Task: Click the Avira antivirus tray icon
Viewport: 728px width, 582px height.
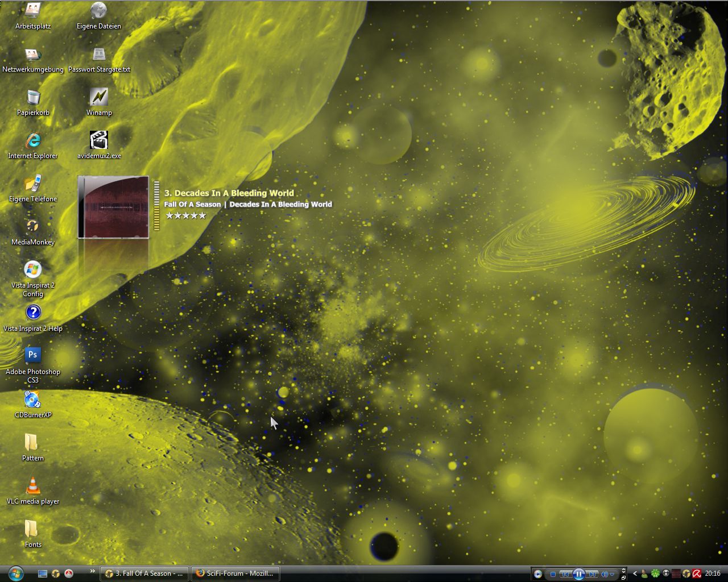Action: coord(696,573)
